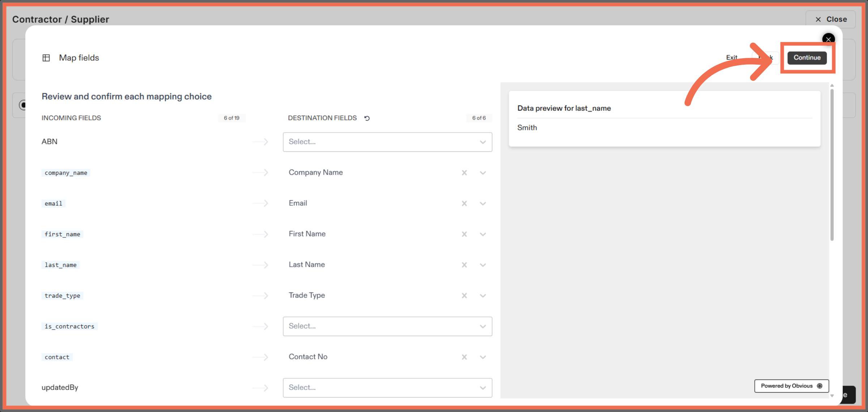This screenshot has height=412, width=868.
Task: Click the Powered by Obvious badge
Action: pos(791,386)
